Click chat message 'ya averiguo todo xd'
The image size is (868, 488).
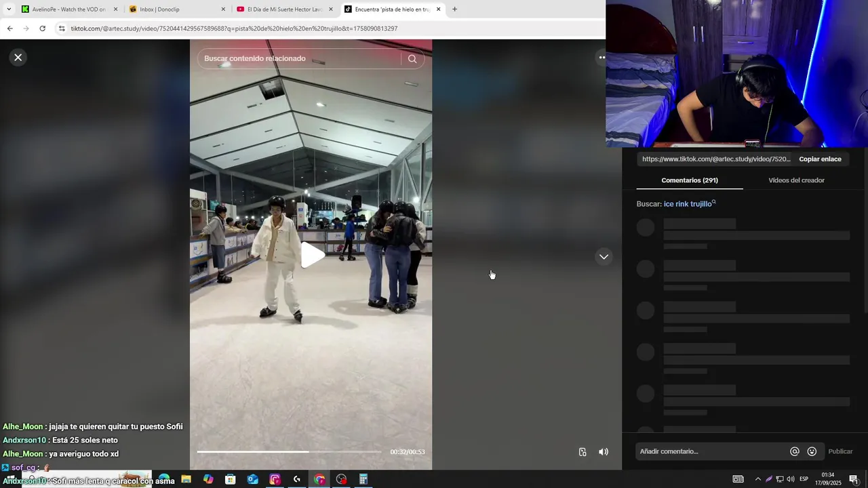84,454
